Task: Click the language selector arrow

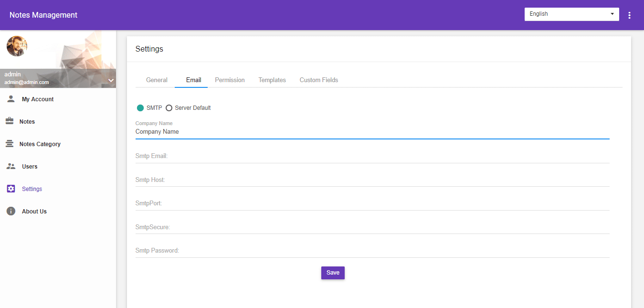Action: point(612,14)
